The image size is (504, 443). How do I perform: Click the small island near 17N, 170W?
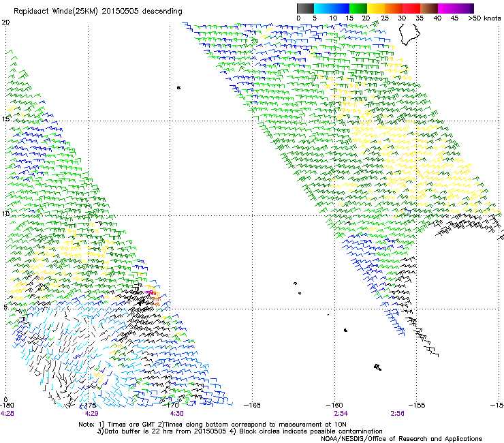click(x=178, y=87)
